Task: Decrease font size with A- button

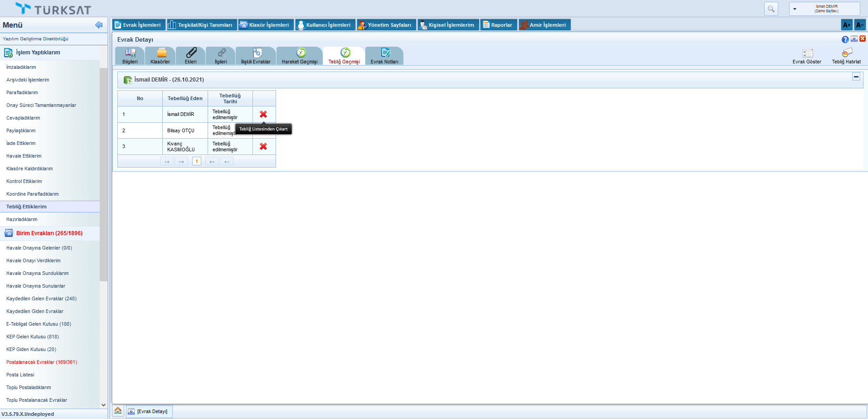Action: [859, 25]
